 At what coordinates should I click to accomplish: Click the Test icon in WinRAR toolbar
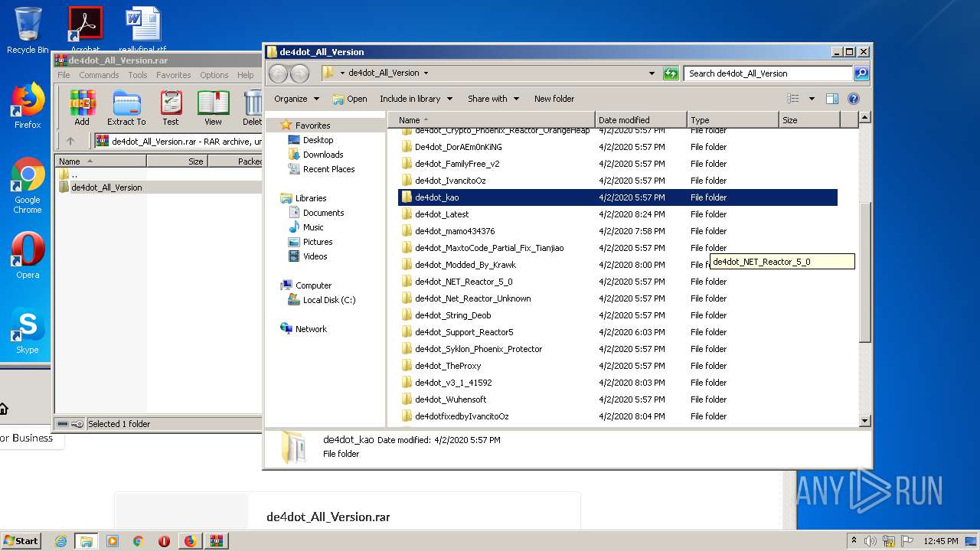(x=171, y=107)
